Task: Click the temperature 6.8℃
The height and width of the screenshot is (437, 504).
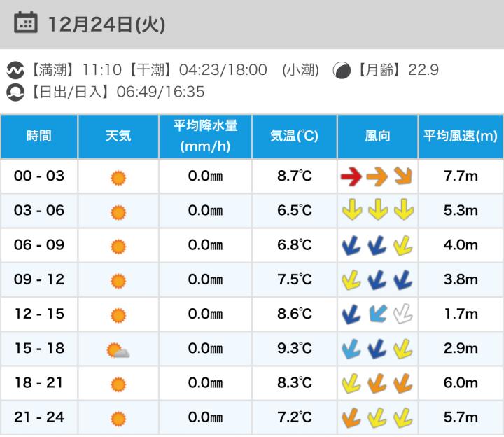Action: click(x=295, y=245)
